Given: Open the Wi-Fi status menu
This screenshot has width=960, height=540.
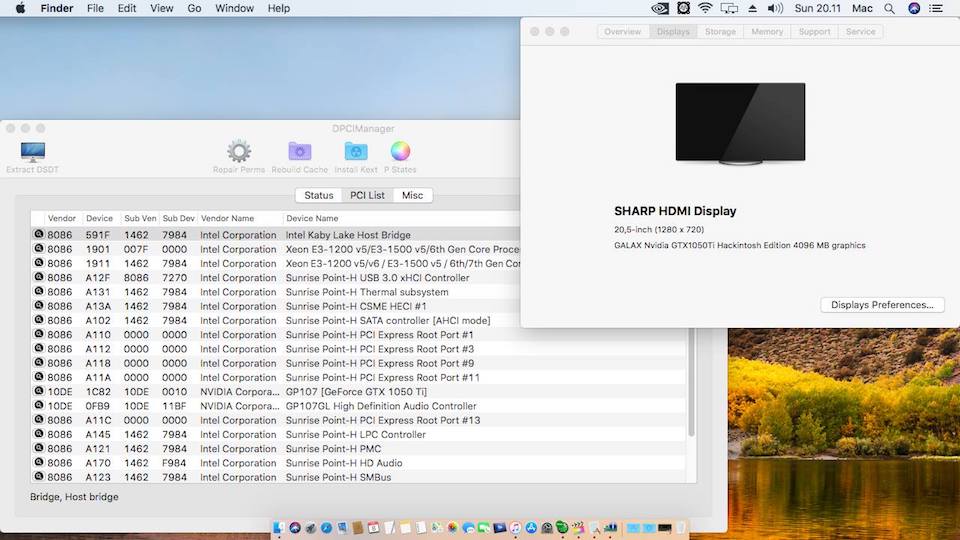Looking at the screenshot, I should 705,8.
